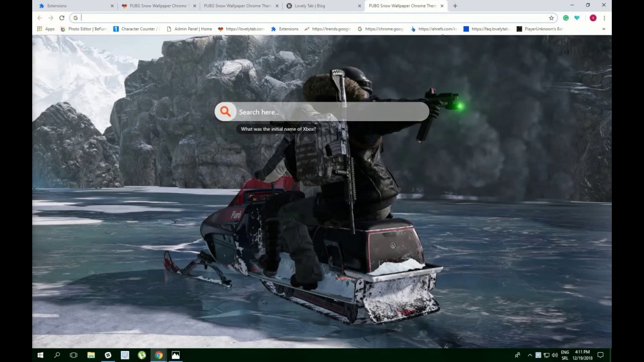Open the teal heart extension icon

point(577,18)
